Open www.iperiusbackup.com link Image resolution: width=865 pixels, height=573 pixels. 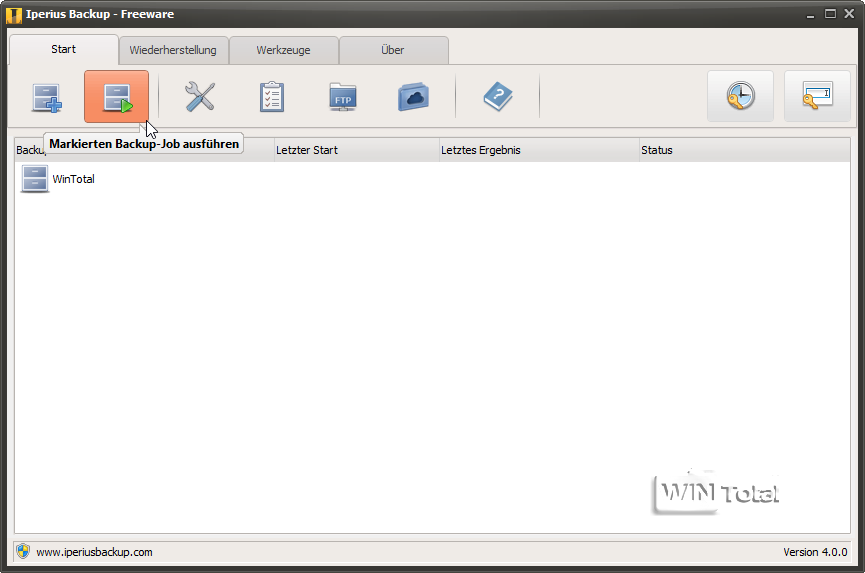94,552
